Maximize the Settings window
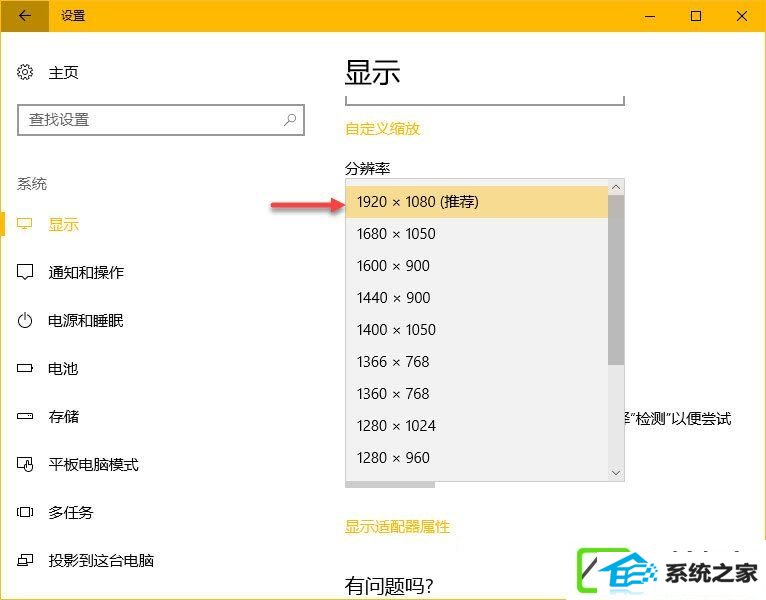Viewport: 766px width, 600px height. point(696,16)
